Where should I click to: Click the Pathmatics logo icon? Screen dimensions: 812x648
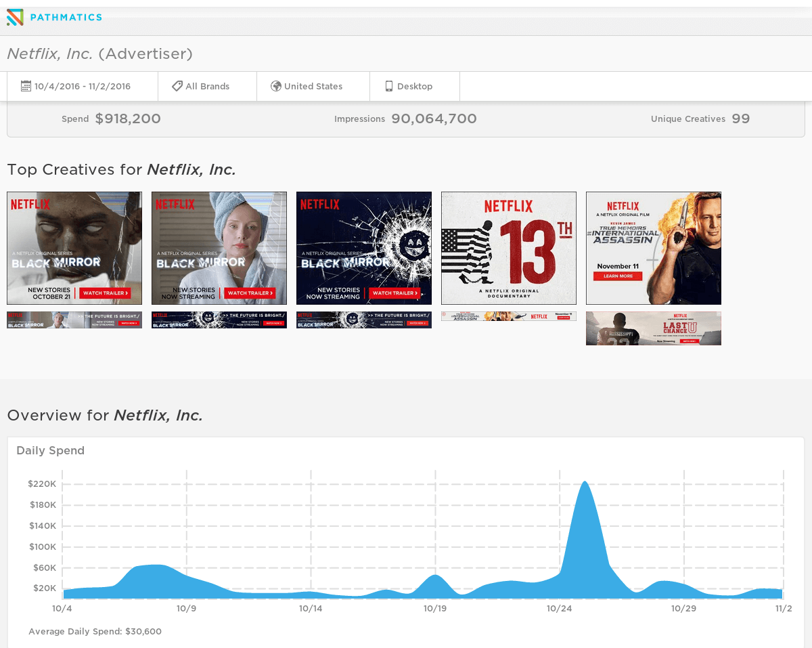tap(15, 17)
